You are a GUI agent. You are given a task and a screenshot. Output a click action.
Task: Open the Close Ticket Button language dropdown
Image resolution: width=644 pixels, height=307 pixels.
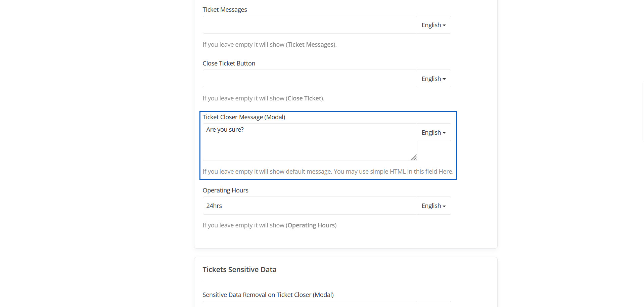click(433, 79)
